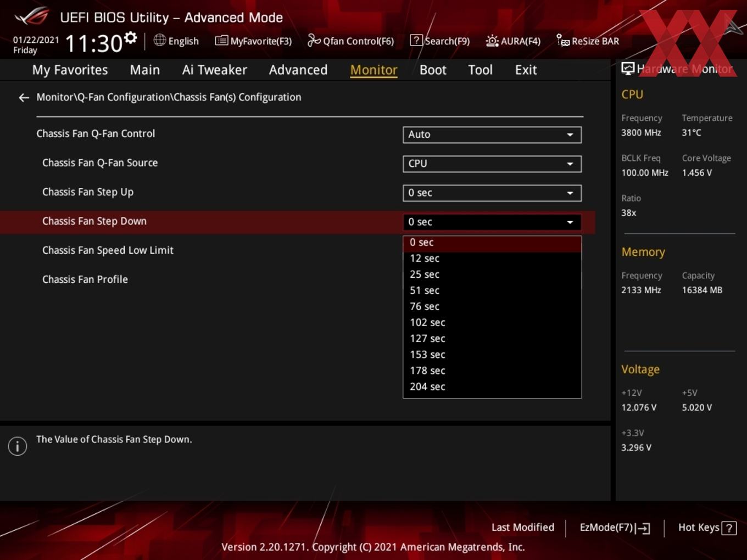The image size is (747, 560).
Task: Toggle ReSize BAR setting
Action: tap(588, 41)
